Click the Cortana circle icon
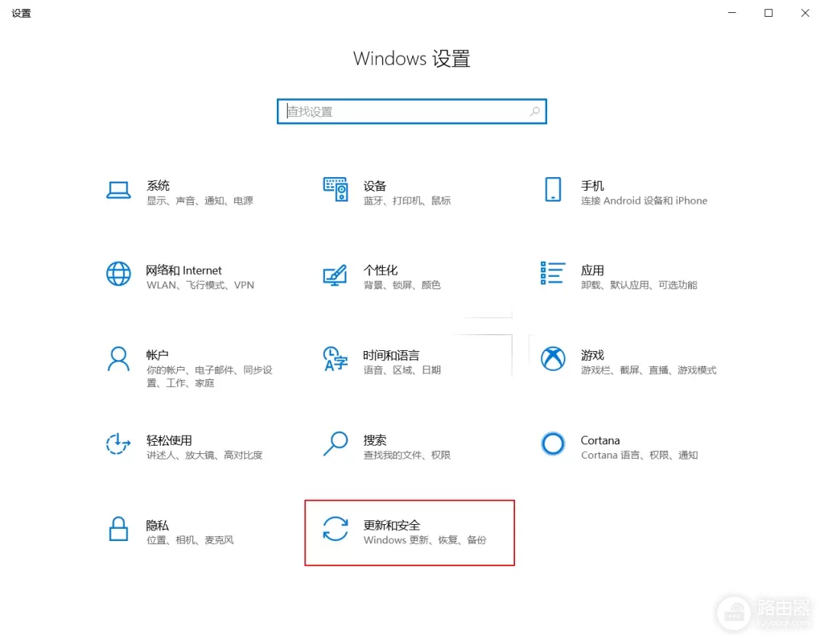Viewport: 824px width, 644px height. [x=553, y=443]
